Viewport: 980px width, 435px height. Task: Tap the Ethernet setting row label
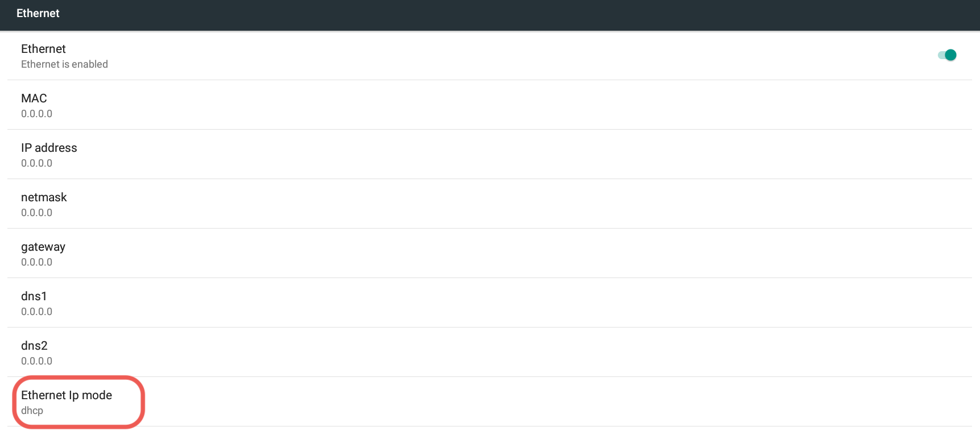pyautogui.click(x=43, y=49)
